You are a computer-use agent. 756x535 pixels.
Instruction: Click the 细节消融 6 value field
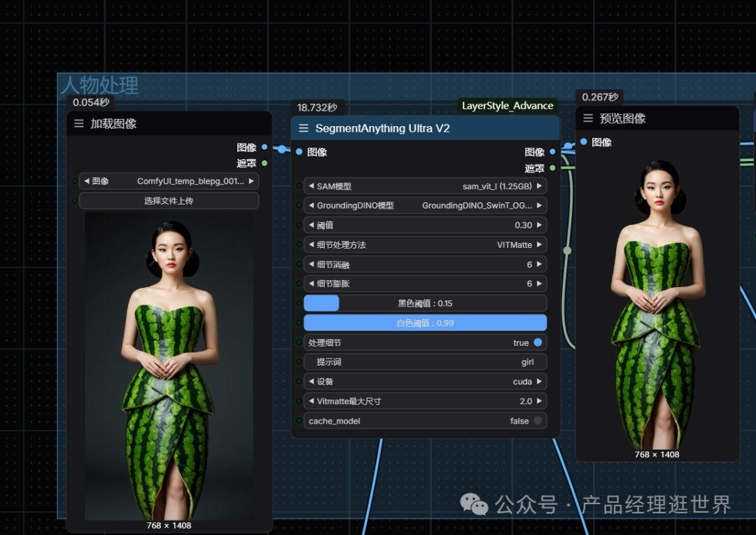click(x=426, y=264)
